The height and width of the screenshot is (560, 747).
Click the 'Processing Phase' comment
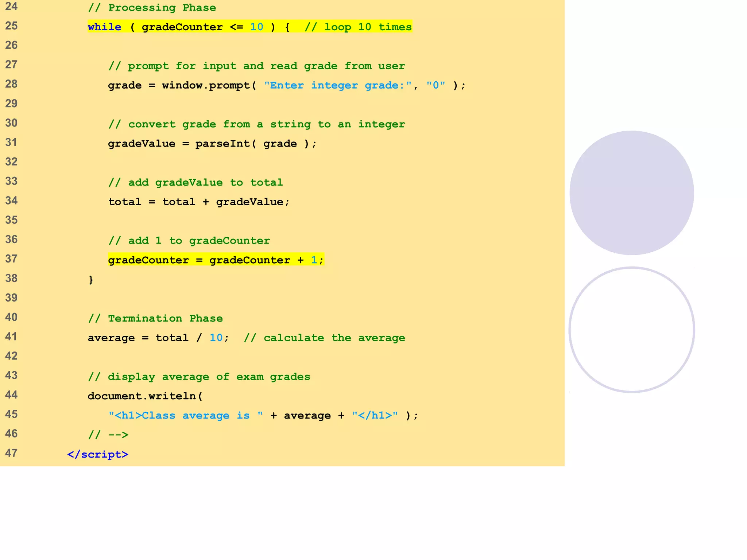(152, 8)
